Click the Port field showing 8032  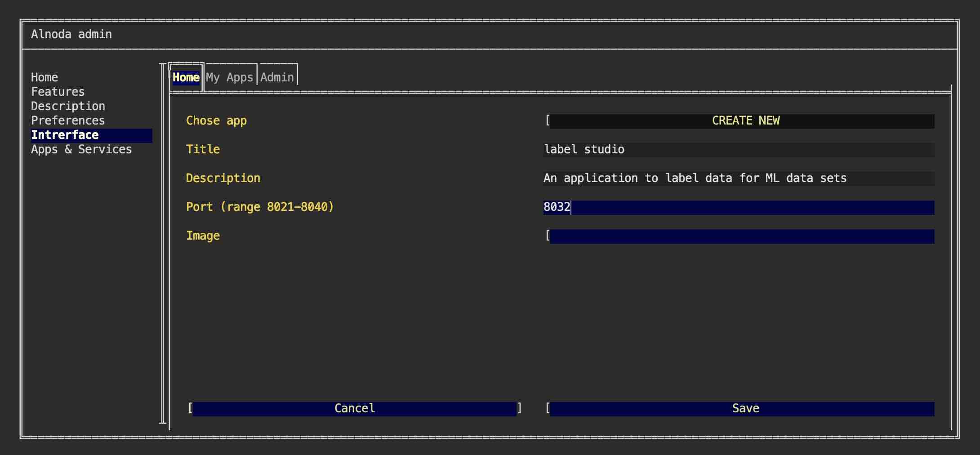(x=739, y=207)
